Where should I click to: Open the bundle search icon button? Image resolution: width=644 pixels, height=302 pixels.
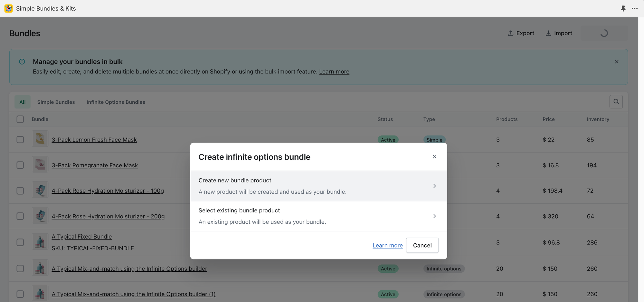click(616, 102)
